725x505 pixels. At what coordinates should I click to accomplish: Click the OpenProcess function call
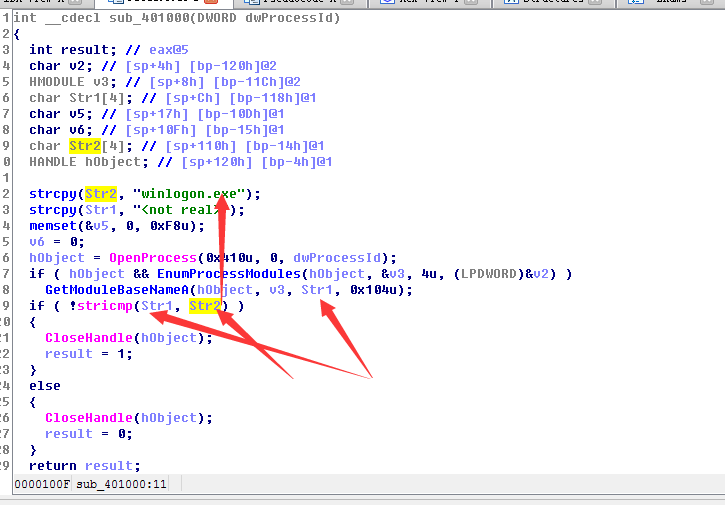click(148, 257)
